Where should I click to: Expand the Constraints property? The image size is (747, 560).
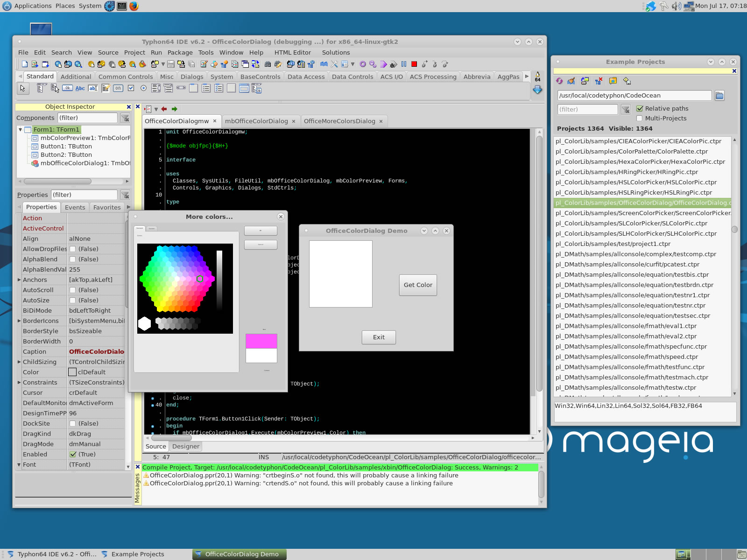point(19,383)
